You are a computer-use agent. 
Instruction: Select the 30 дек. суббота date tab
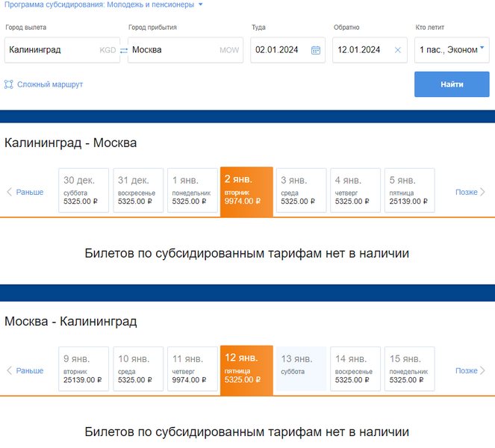coord(84,190)
